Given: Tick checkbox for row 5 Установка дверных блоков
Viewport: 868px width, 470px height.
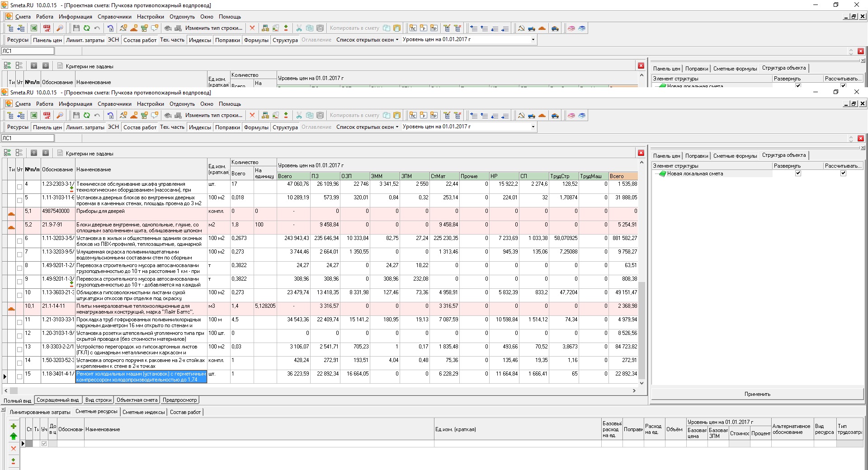Looking at the screenshot, I should tap(19, 200).
